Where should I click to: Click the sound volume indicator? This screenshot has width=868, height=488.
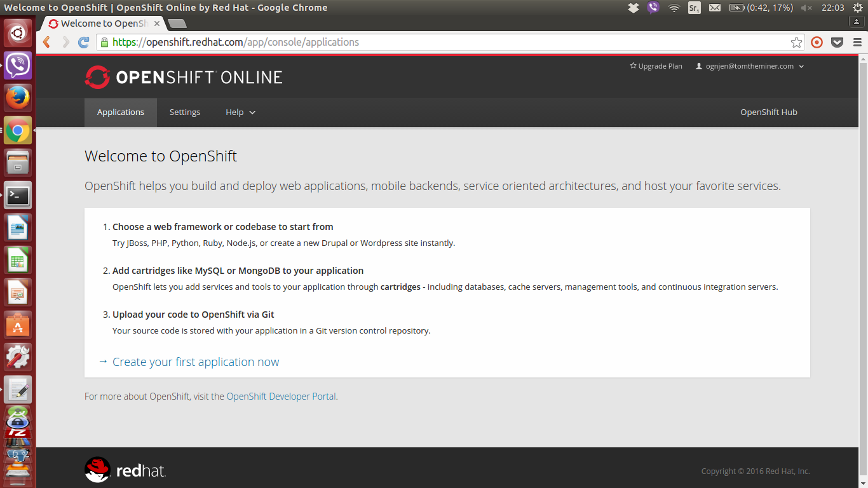coord(806,8)
